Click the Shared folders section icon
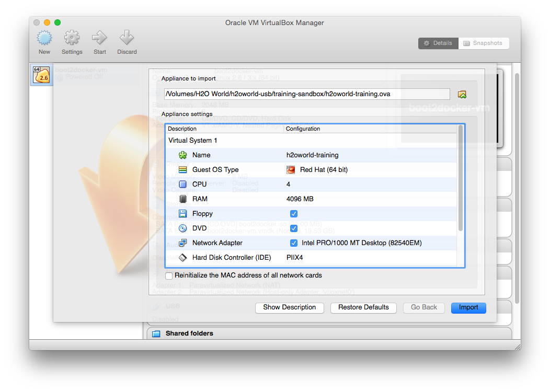Viewport: 550px width, 392px height. 156,333
